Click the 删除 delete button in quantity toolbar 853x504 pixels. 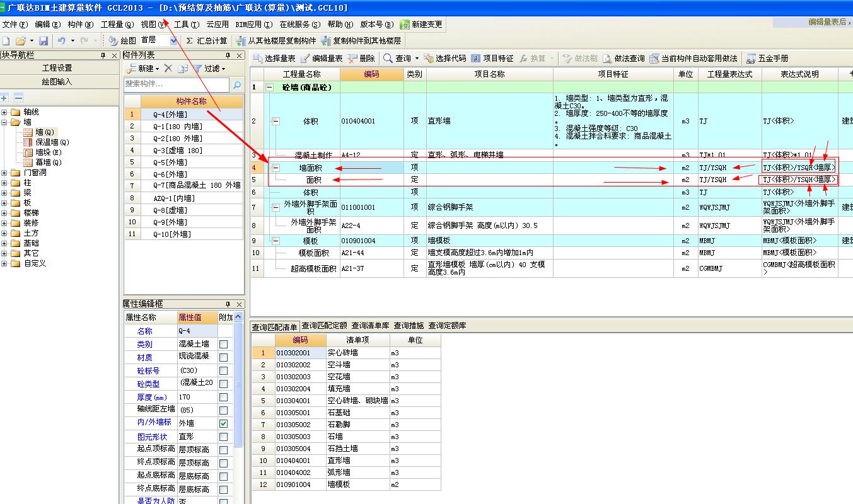[361, 58]
